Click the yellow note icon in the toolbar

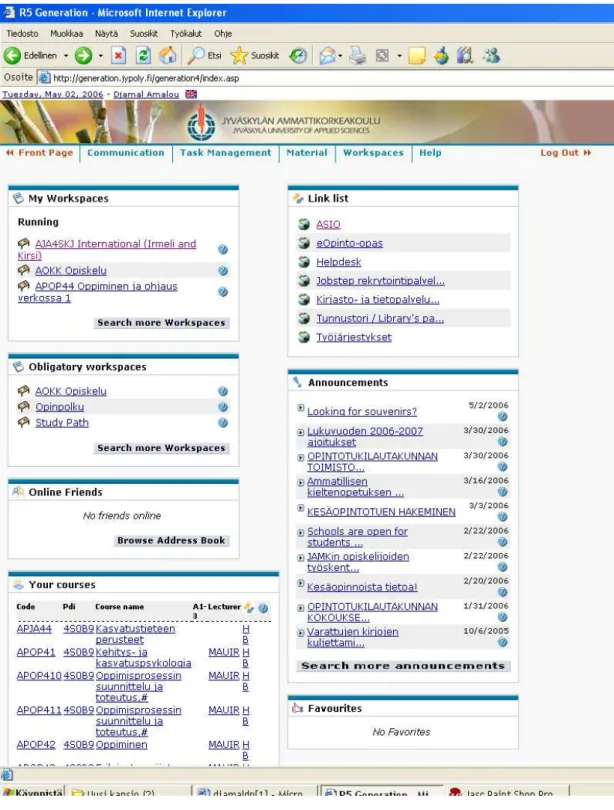coord(417,55)
